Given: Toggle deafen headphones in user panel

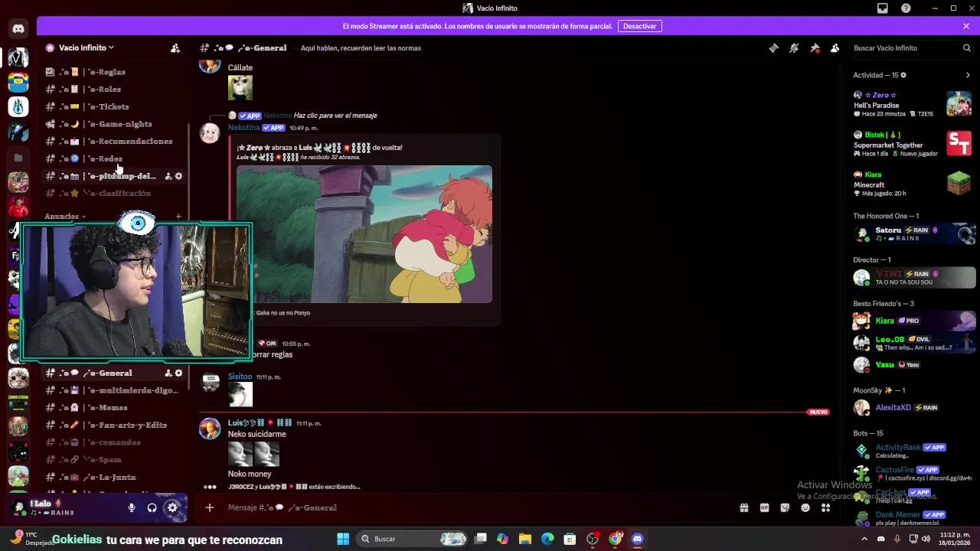Looking at the screenshot, I should pos(152,507).
